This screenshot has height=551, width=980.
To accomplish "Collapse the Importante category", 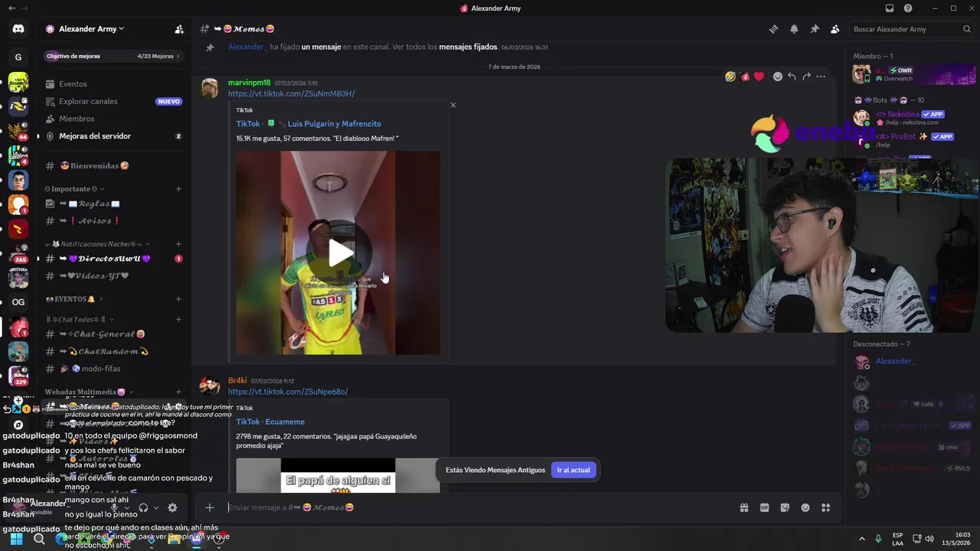I will [74, 189].
